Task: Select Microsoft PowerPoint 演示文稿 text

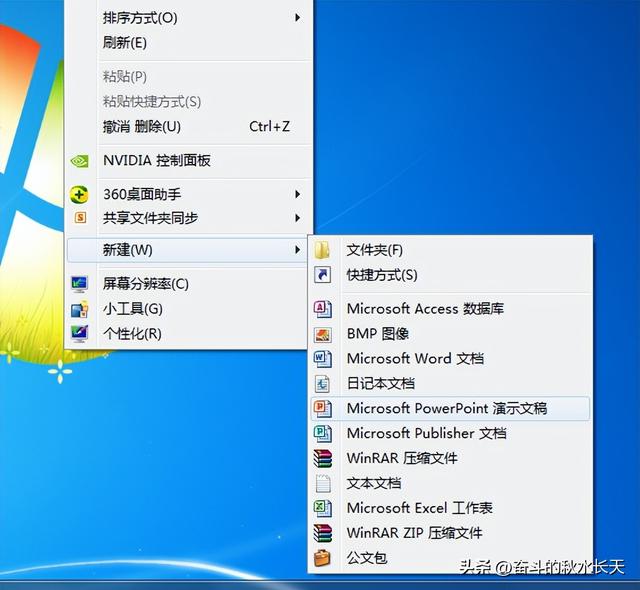Action: click(x=447, y=408)
